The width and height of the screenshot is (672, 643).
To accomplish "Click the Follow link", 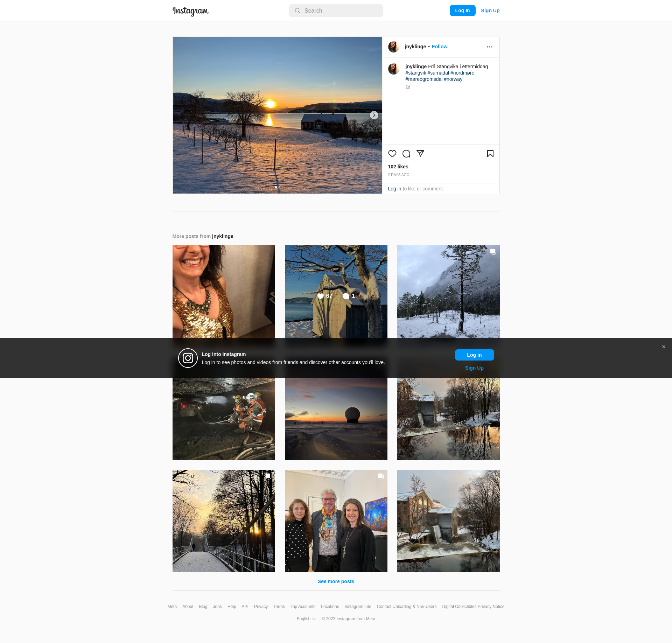I will click(439, 47).
